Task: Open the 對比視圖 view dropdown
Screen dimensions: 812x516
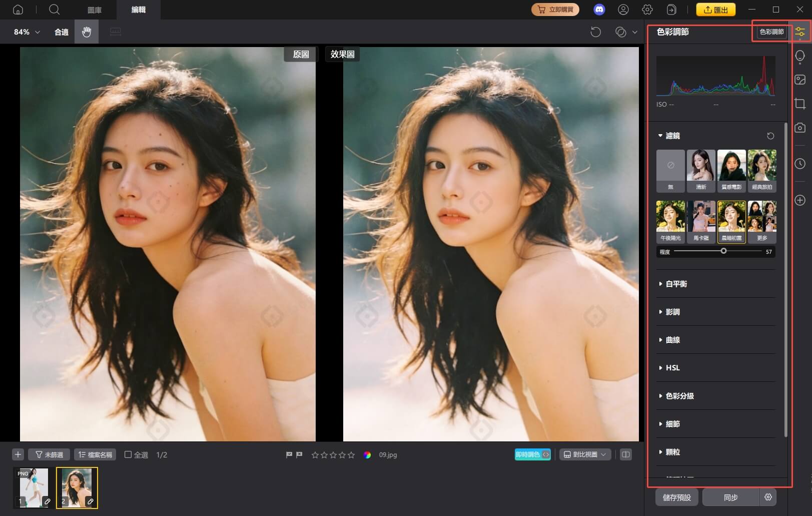Action: (x=585, y=454)
